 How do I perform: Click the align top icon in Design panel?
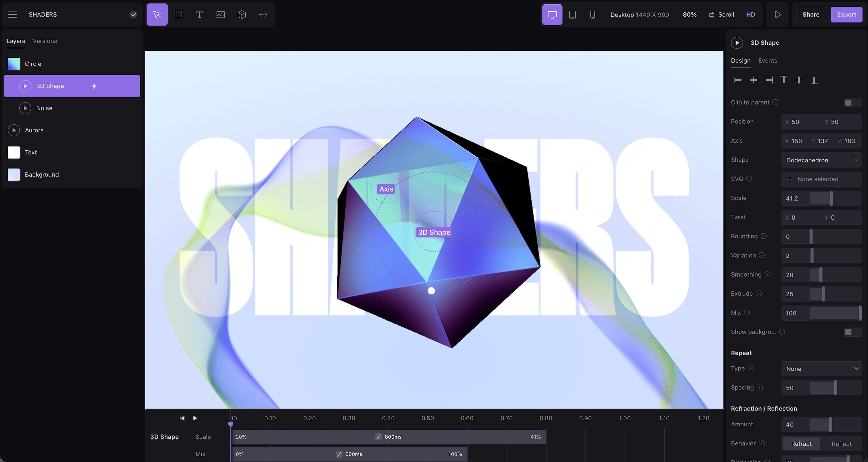coord(784,80)
